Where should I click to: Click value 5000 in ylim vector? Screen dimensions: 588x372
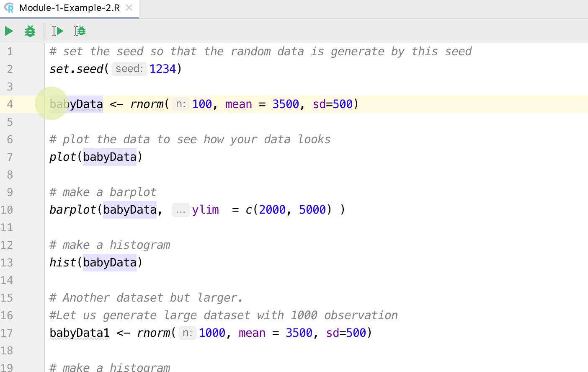coord(312,209)
